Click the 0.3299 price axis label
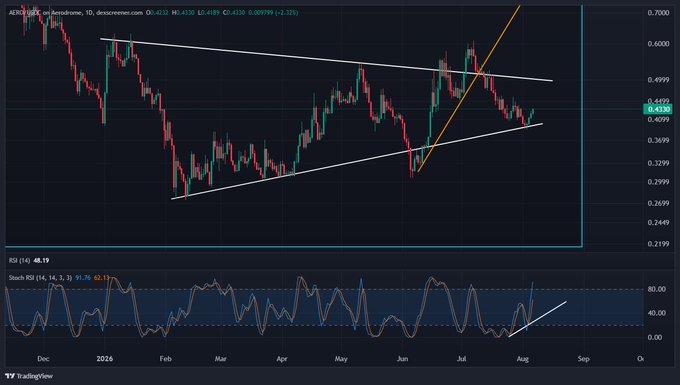Screen dimensions: 680x385 pyautogui.click(x=658, y=163)
